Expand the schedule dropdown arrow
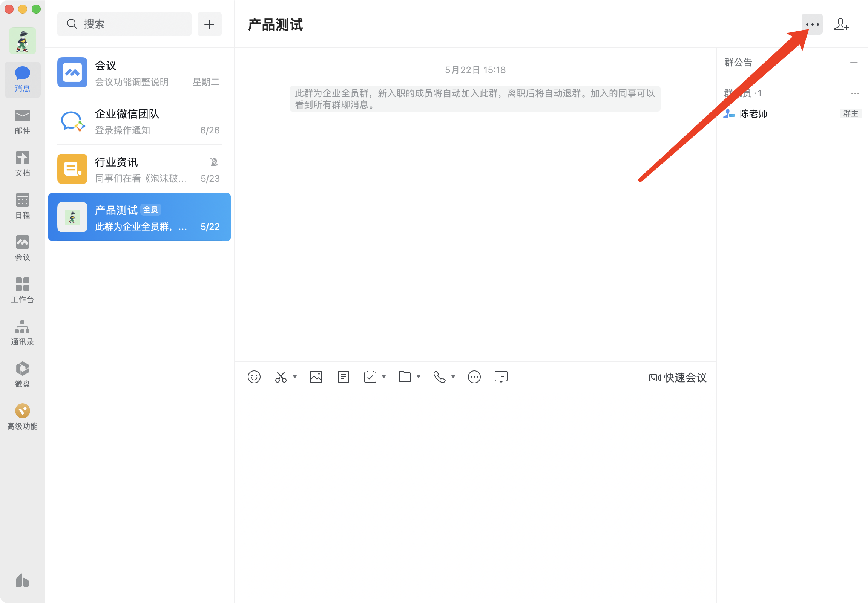Screen dimensions: 868x603 (384, 377)
